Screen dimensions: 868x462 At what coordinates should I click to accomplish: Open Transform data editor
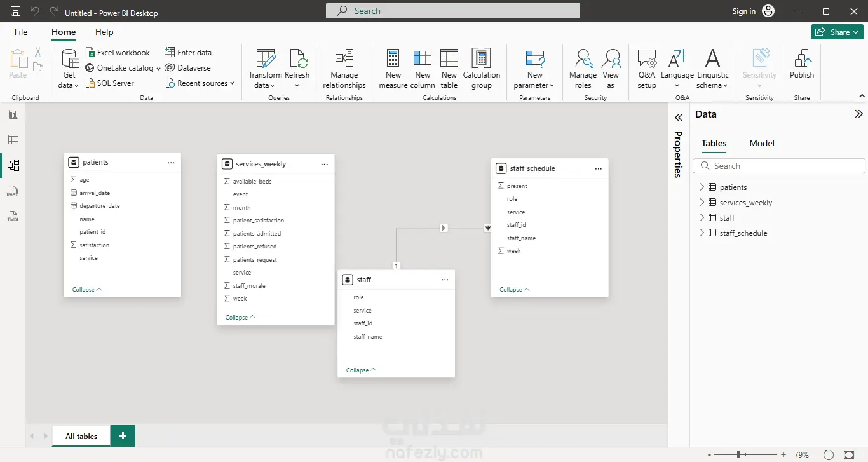point(265,69)
